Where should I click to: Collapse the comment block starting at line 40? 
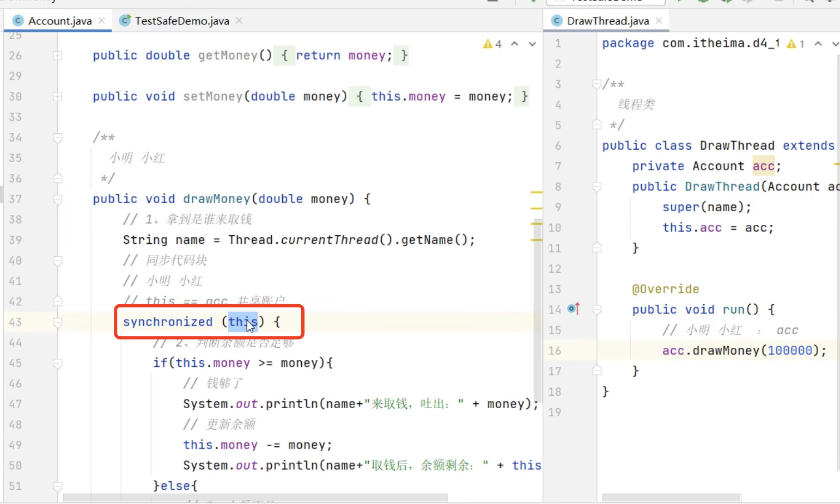pyautogui.click(x=58, y=261)
